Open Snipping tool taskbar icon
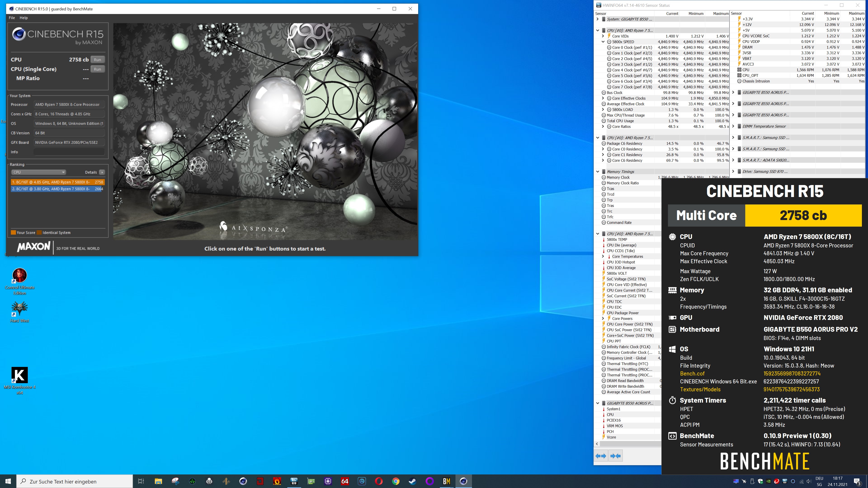The width and height of the screenshot is (868, 488). click(175, 481)
